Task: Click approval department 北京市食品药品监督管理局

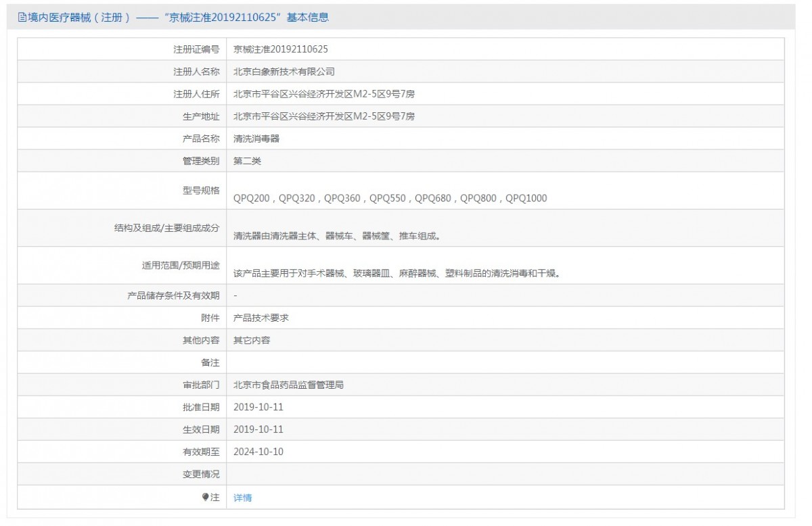Action: click(288, 385)
